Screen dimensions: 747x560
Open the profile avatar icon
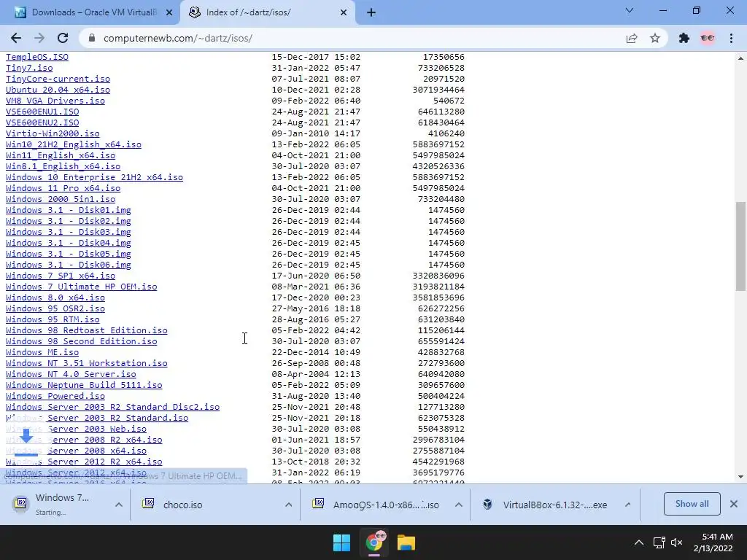pyautogui.click(x=708, y=38)
